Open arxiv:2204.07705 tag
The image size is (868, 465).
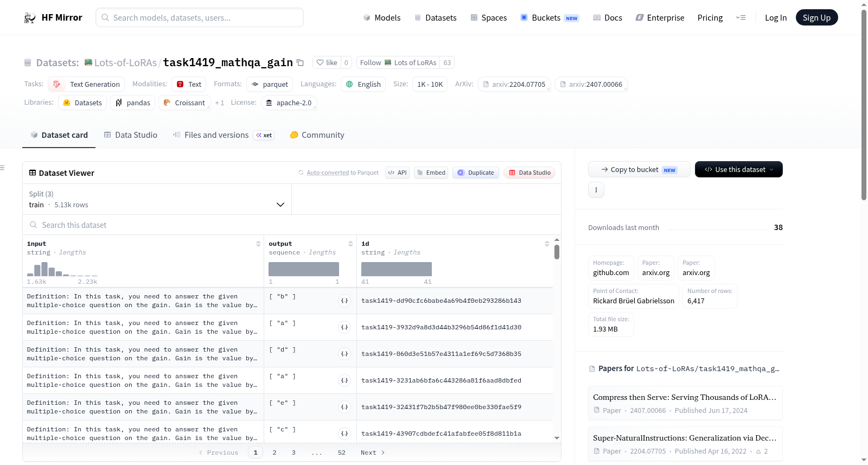point(514,84)
